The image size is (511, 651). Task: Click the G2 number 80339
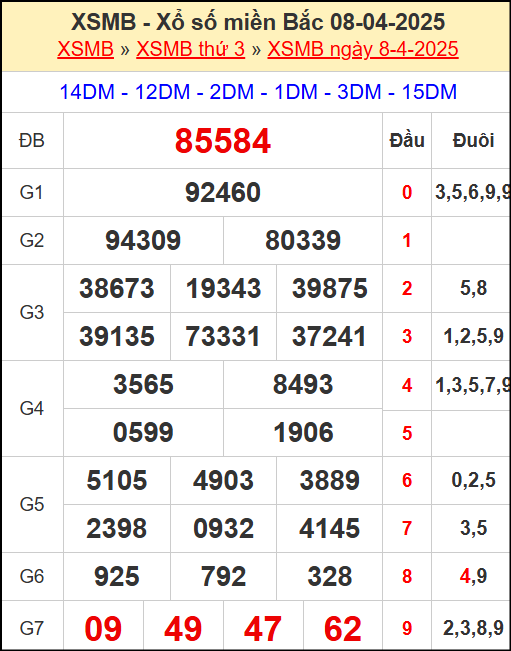tap(303, 240)
